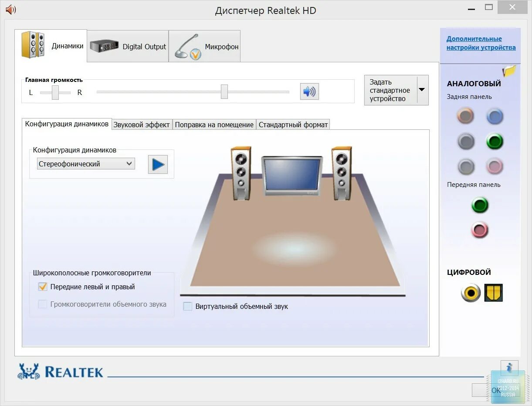Screen dimensions: 532x406
Task: Click the pink rear panel jack
Action: (x=495, y=166)
